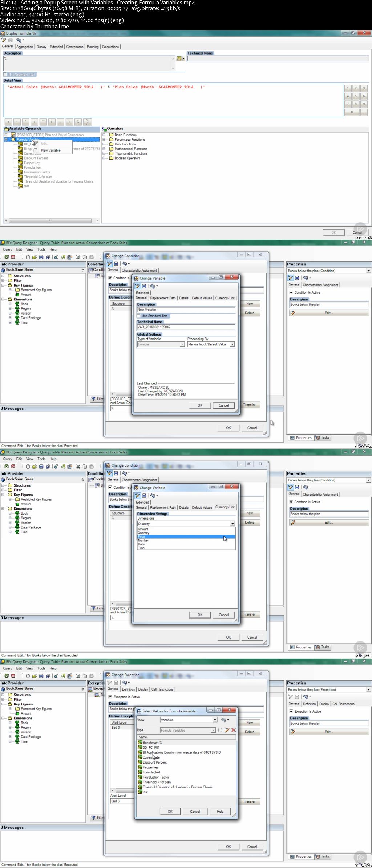The height and width of the screenshot is (868, 372).
Task: Click the wrench settings icon beside Show in Select Values dialog
Action: click(x=223, y=720)
